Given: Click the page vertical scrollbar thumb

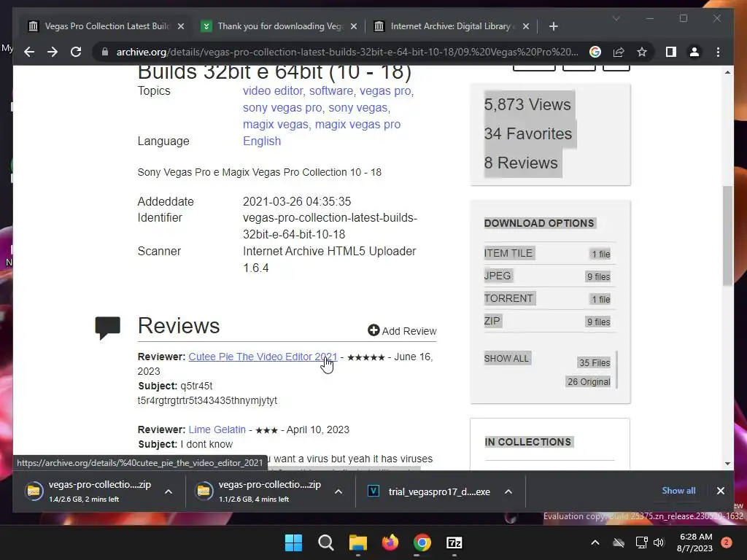Looking at the screenshot, I should pos(727,236).
